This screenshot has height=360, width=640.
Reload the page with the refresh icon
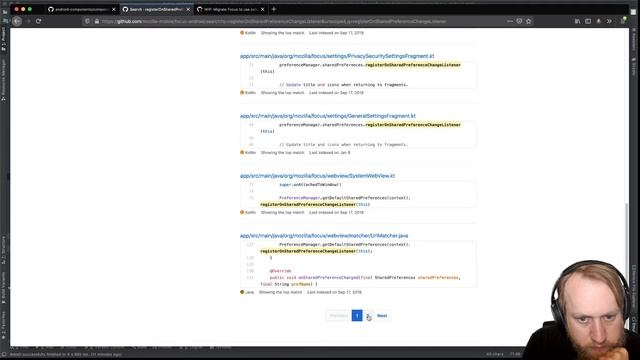pos(38,21)
